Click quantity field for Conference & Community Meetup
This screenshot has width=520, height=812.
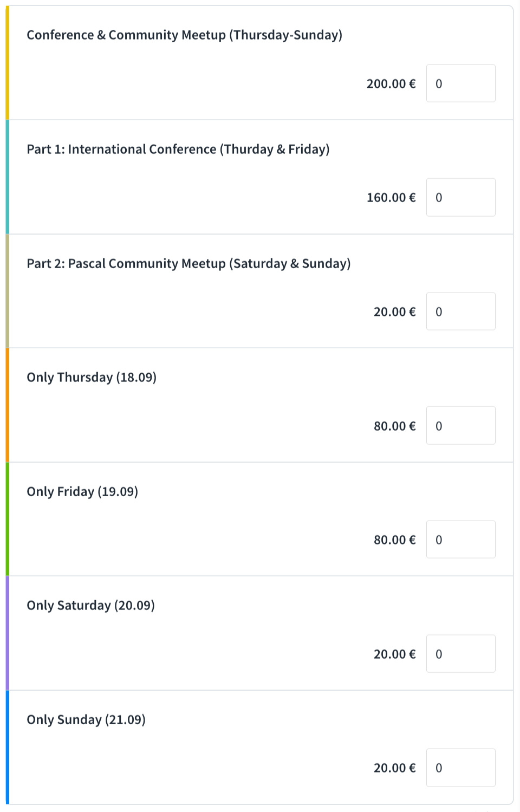[460, 83]
